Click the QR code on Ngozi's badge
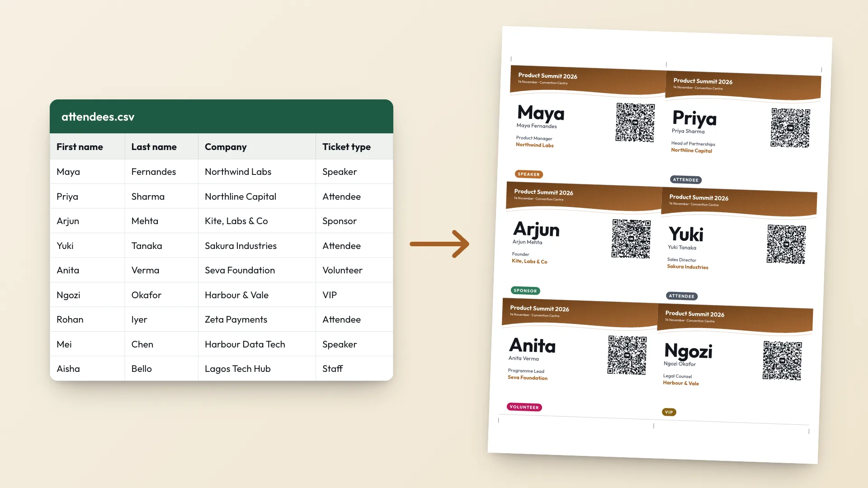 click(782, 361)
